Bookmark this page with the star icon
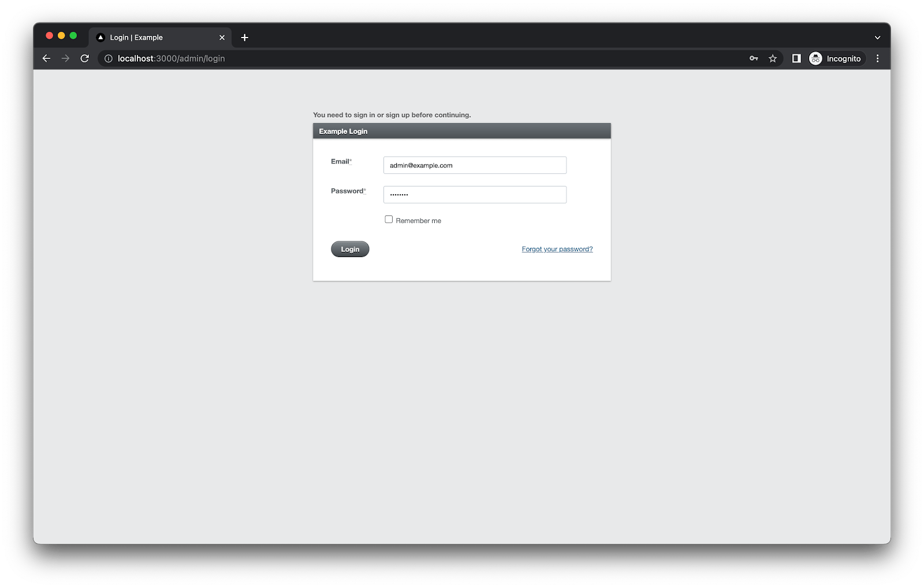924x588 pixels. click(x=773, y=58)
